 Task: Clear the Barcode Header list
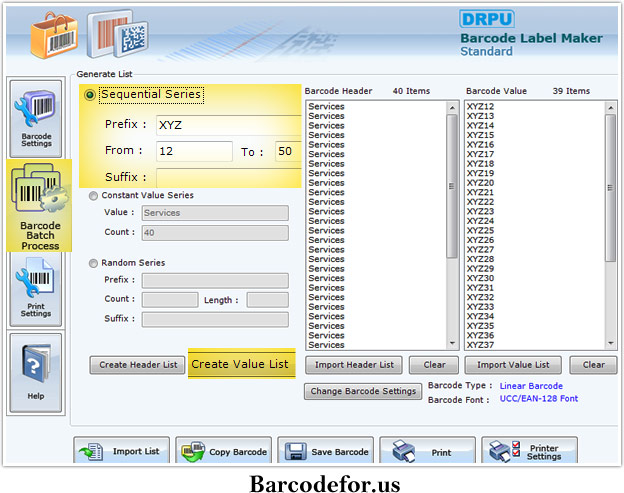[434, 365]
